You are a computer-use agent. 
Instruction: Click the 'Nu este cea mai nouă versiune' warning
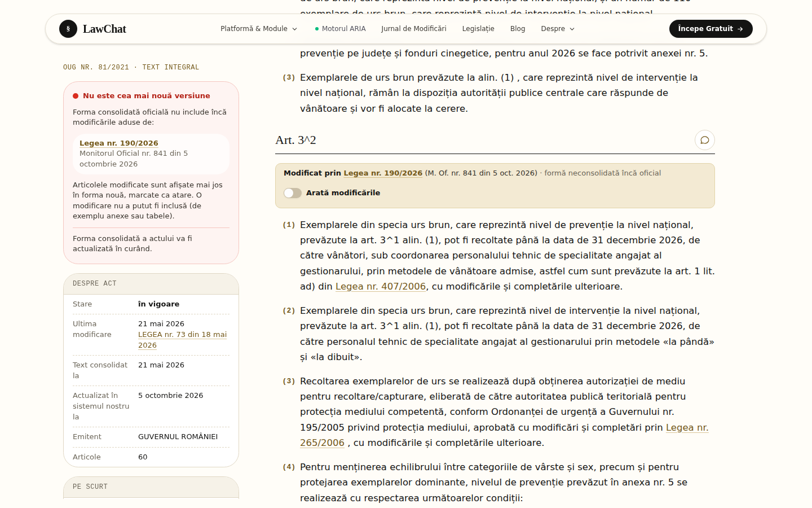(x=147, y=96)
